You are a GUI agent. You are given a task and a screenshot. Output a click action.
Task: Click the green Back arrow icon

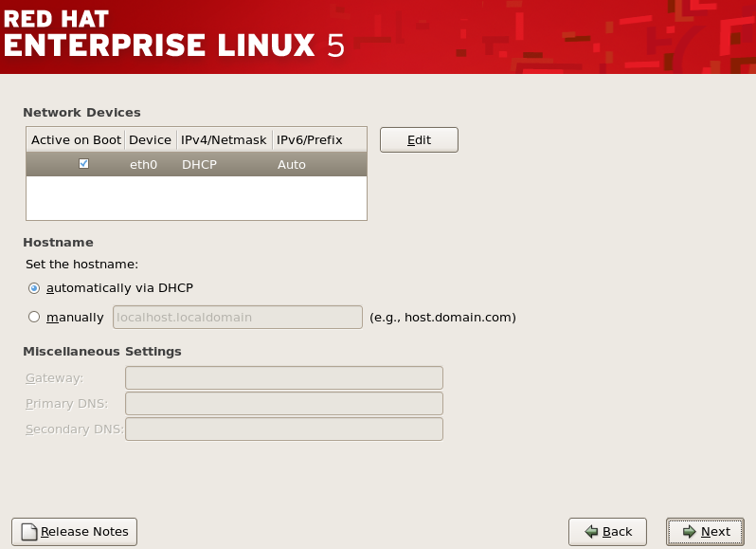(x=591, y=532)
